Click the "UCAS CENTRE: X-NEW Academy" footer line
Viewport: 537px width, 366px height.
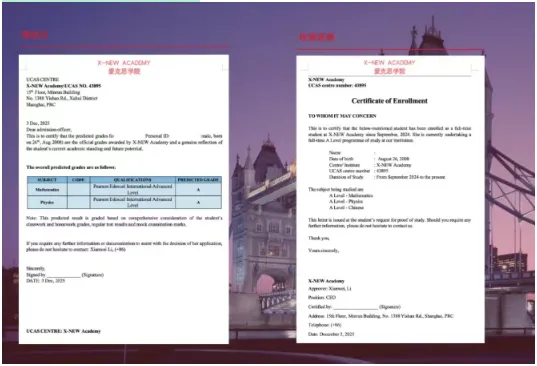coord(63,331)
